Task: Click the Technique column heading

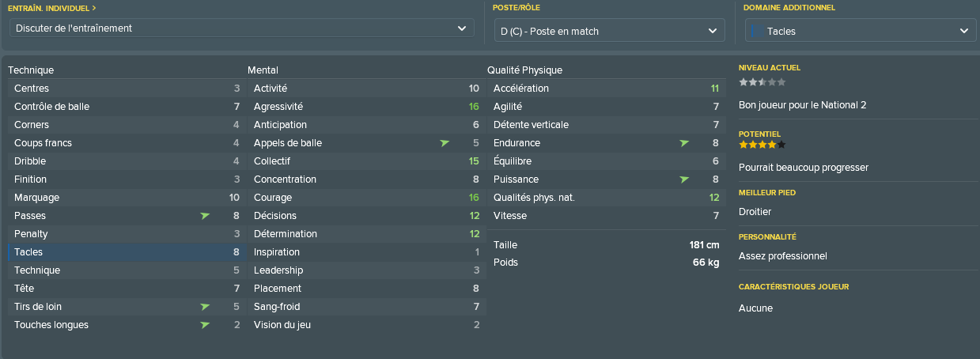Action: 31,70
